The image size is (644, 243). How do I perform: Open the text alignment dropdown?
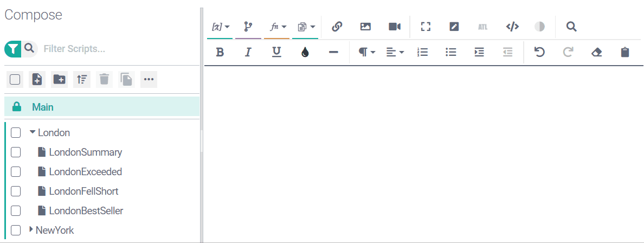(x=396, y=52)
